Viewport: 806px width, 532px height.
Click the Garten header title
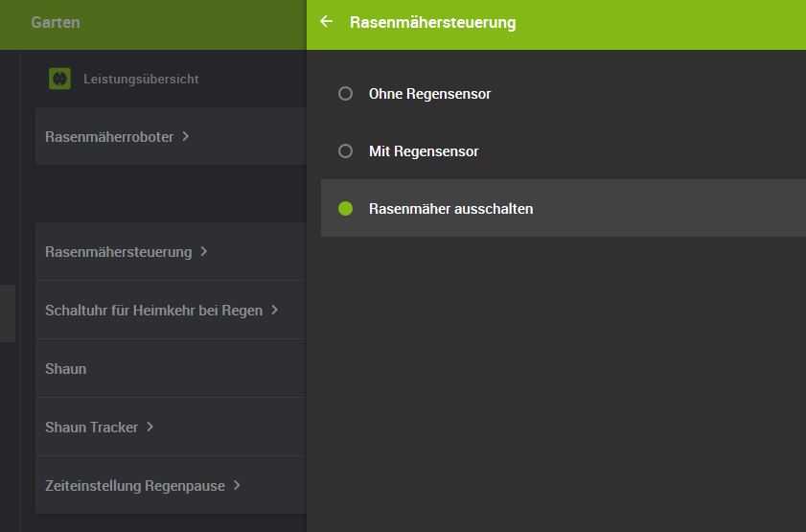tap(56, 22)
